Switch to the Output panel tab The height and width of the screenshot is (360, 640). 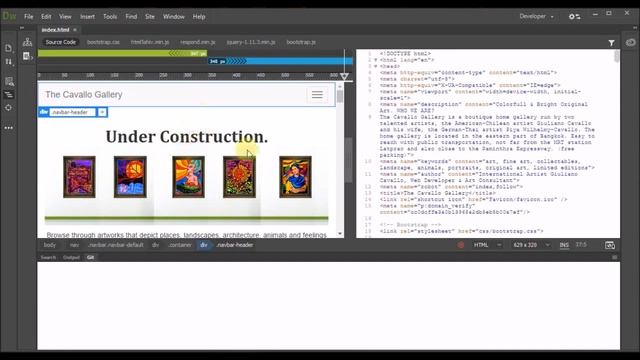71,257
